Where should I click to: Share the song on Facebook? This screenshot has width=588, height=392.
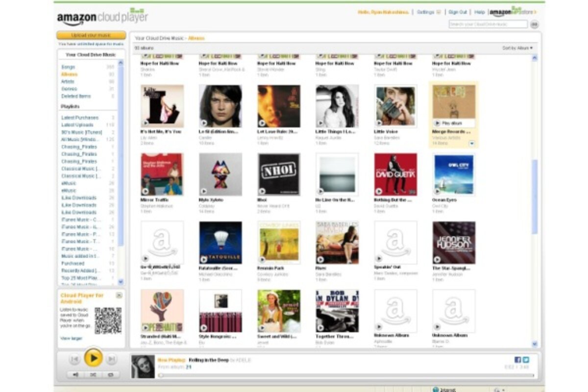pos(517,360)
